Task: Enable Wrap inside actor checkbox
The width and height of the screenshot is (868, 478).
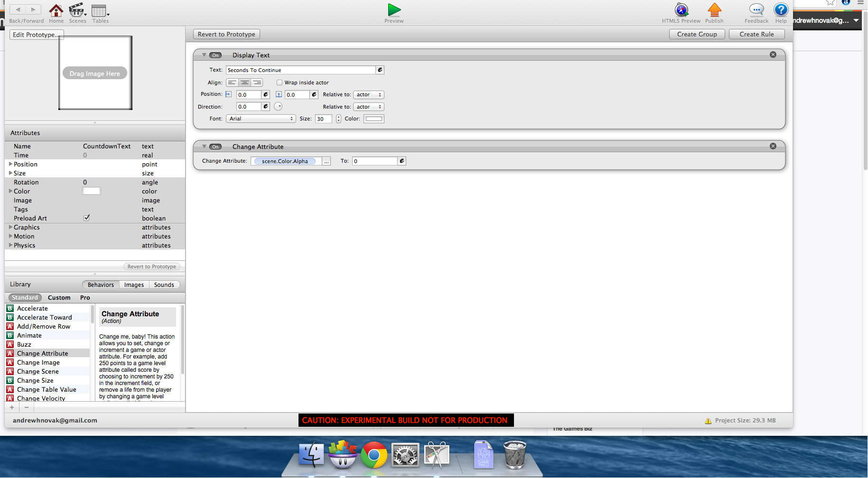Action: [x=280, y=83]
